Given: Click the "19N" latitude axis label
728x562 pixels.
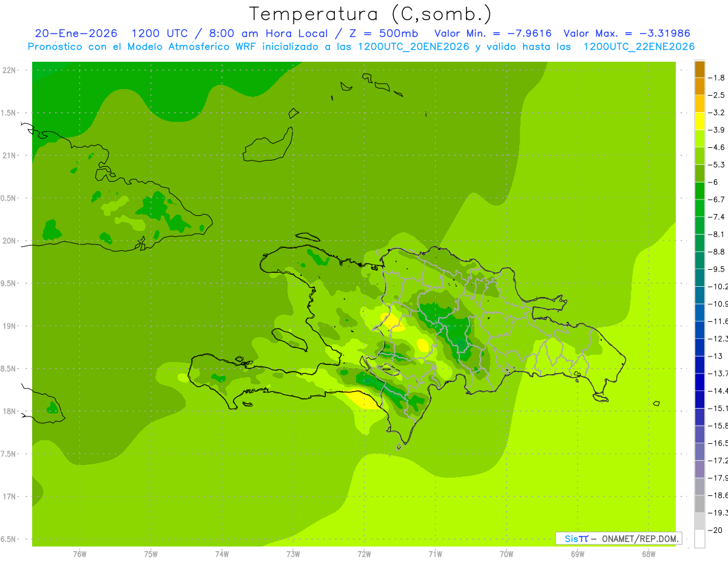Looking at the screenshot, I should coord(9,326).
